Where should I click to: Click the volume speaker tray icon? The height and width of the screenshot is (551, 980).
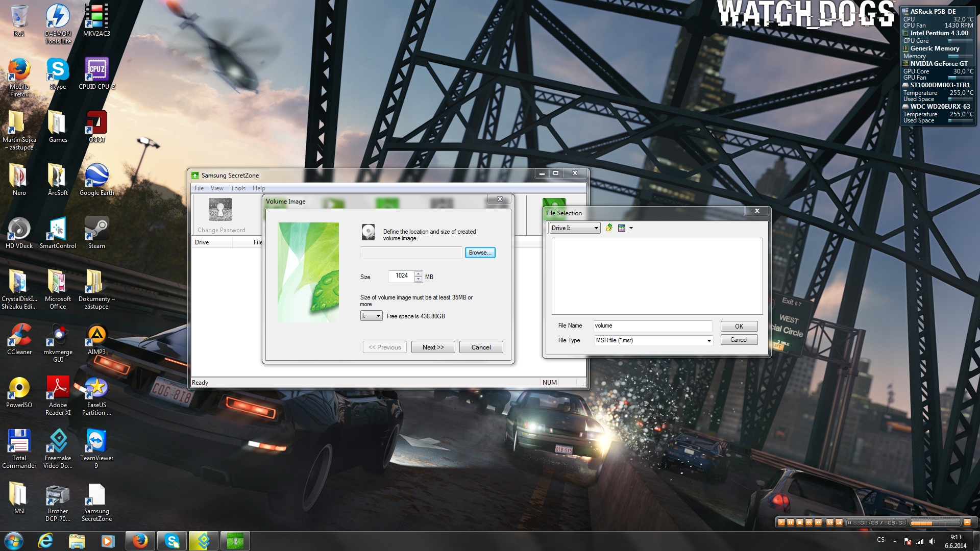932,541
